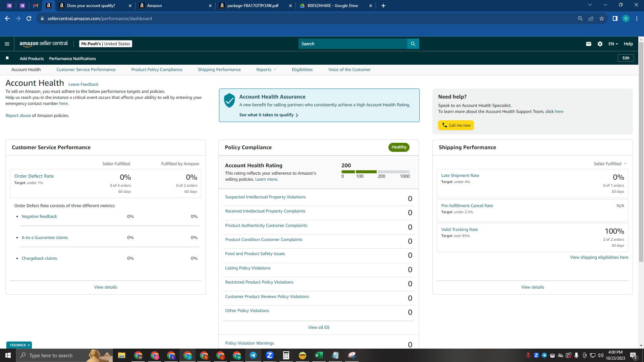This screenshot has width=644, height=362.
Task: Open the Help link
Action: pos(628,44)
